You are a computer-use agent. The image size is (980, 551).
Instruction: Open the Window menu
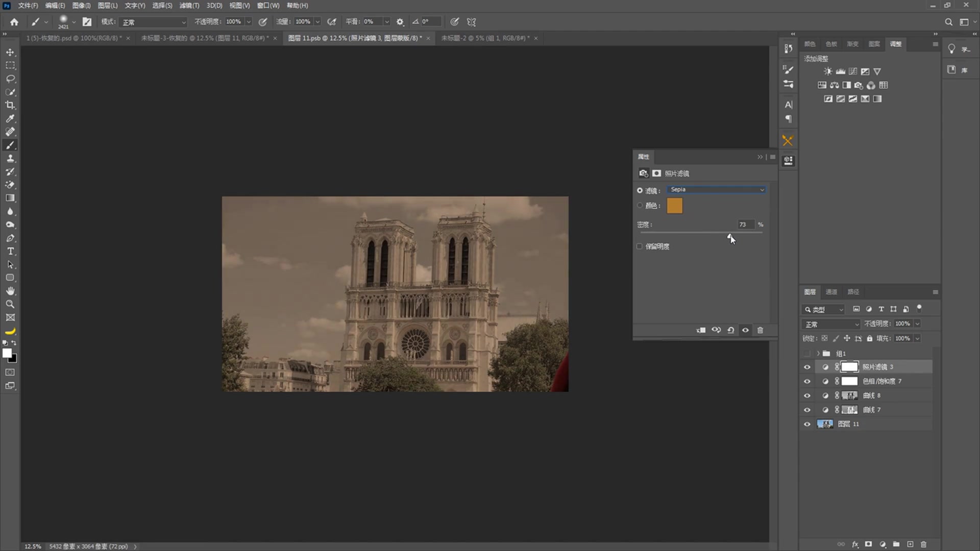(268, 6)
